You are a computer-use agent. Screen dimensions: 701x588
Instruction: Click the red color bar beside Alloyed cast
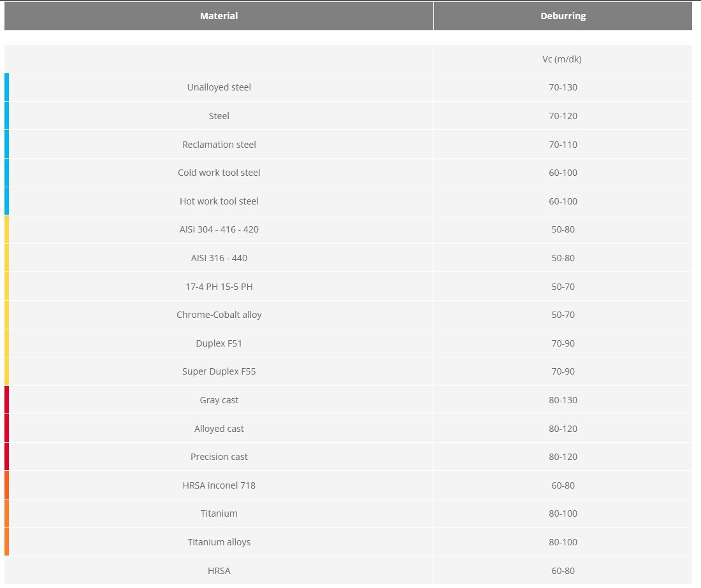click(x=6, y=429)
